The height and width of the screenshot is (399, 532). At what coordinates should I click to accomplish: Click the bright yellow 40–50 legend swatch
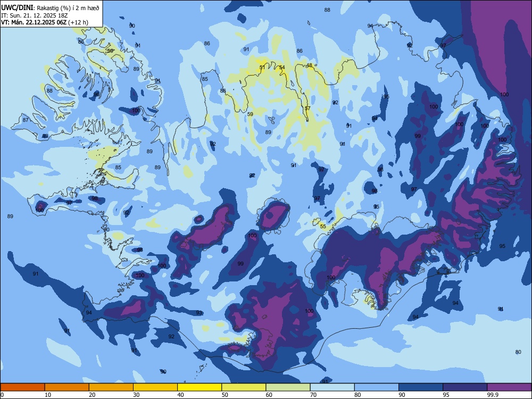pos(199,387)
